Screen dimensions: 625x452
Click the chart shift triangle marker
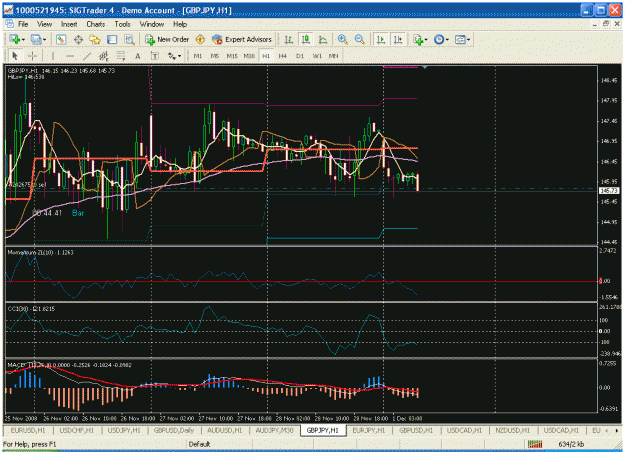(x=425, y=68)
